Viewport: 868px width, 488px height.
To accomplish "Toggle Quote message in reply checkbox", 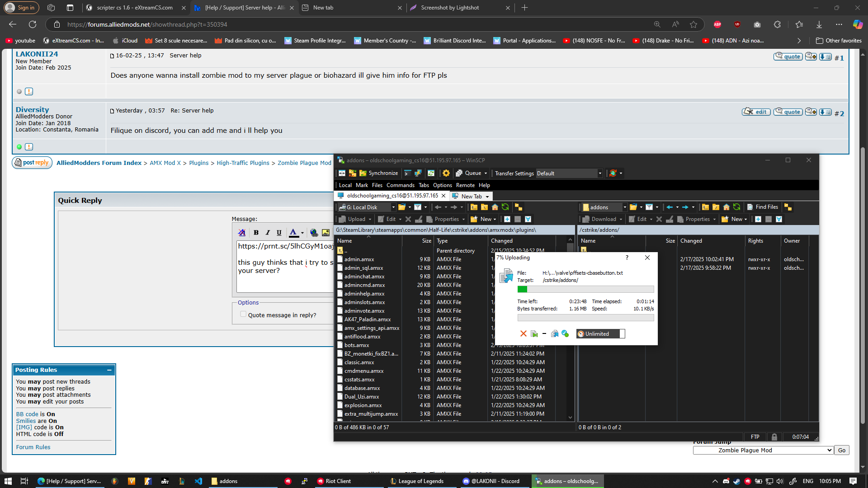I will (x=243, y=314).
